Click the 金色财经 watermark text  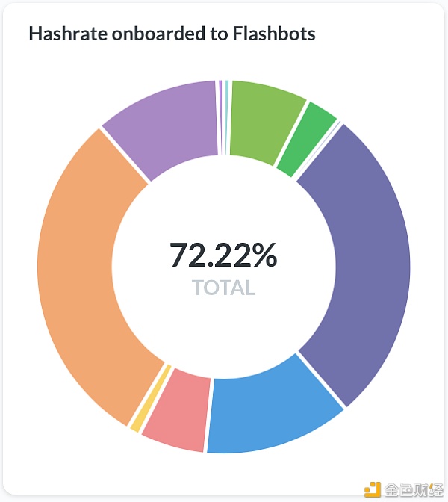click(414, 490)
